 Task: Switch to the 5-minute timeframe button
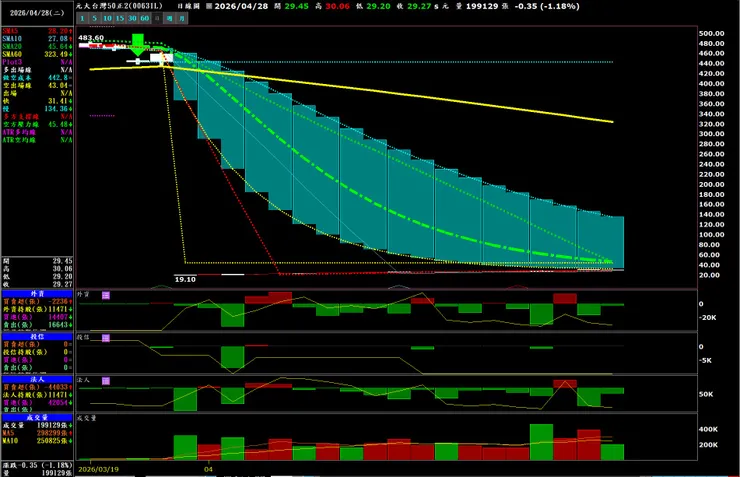click(x=94, y=18)
